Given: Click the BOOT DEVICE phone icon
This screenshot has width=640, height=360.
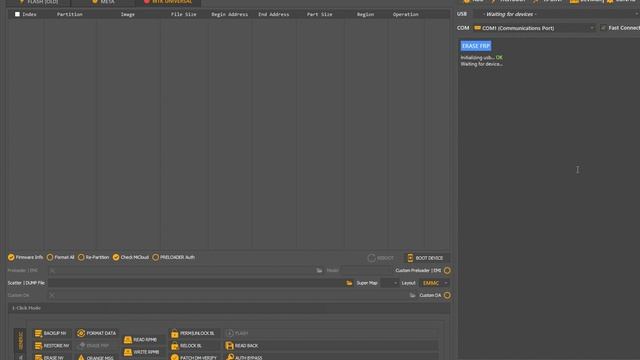Looking at the screenshot, I should (x=410, y=258).
